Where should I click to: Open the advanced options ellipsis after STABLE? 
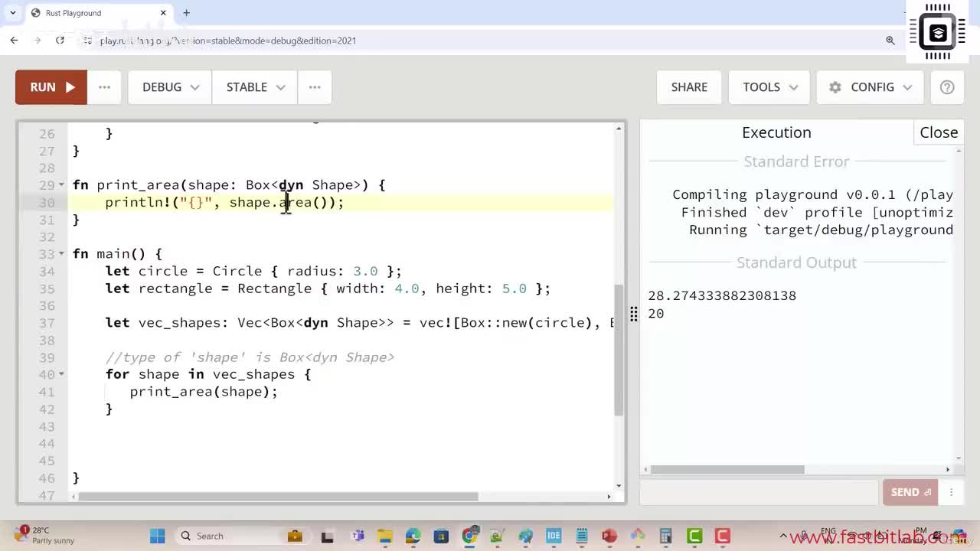tap(315, 87)
